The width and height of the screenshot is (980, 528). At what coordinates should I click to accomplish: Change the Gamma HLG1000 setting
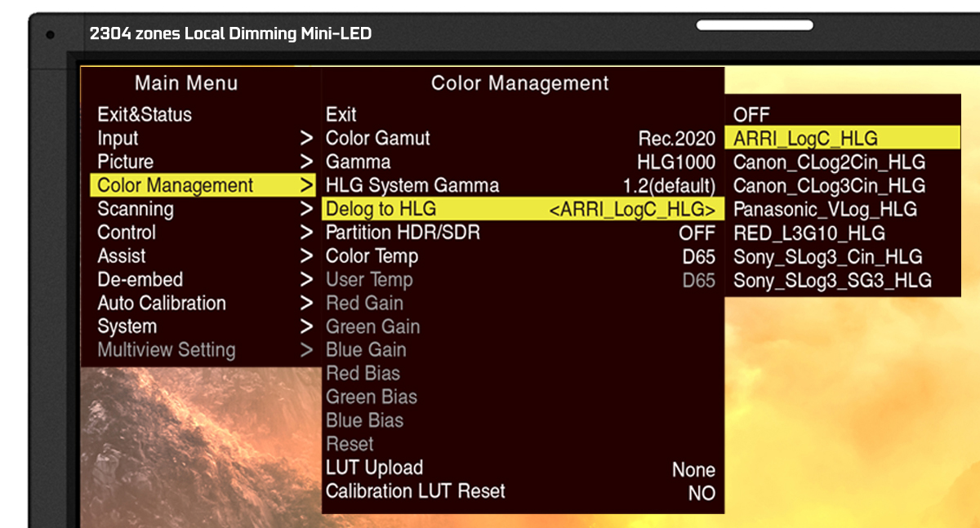point(521,162)
